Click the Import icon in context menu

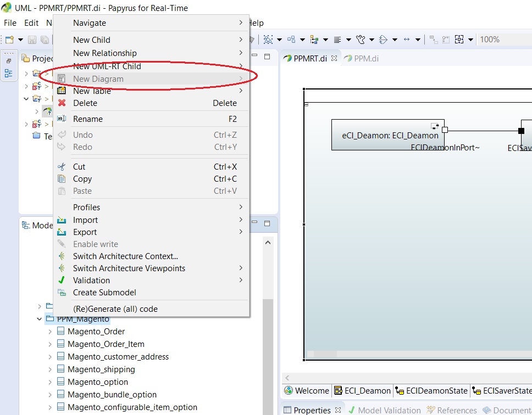point(62,220)
